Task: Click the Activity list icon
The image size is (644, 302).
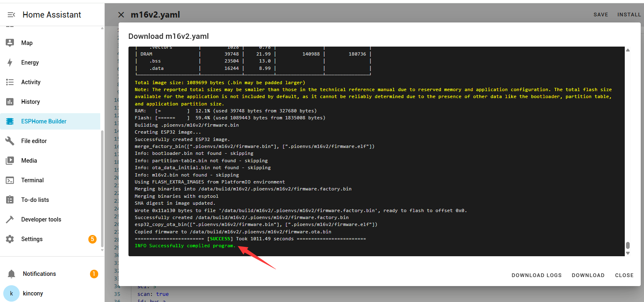Action: [x=10, y=82]
